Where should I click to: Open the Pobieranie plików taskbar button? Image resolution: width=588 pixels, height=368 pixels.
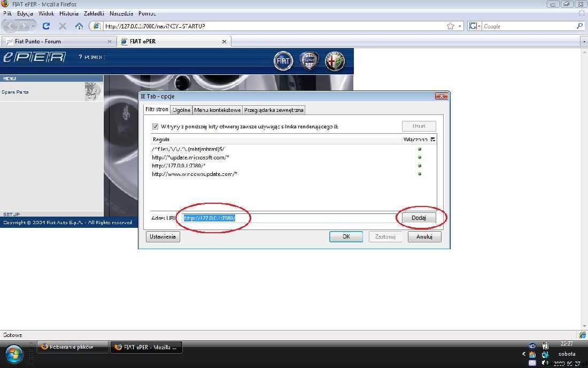[72, 347]
